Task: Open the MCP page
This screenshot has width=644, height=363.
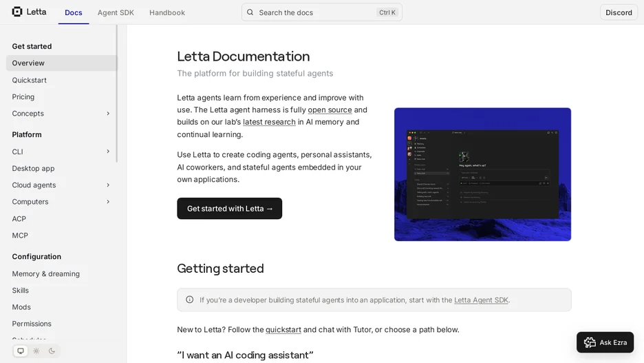Action: pyautogui.click(x=20, y=236)
